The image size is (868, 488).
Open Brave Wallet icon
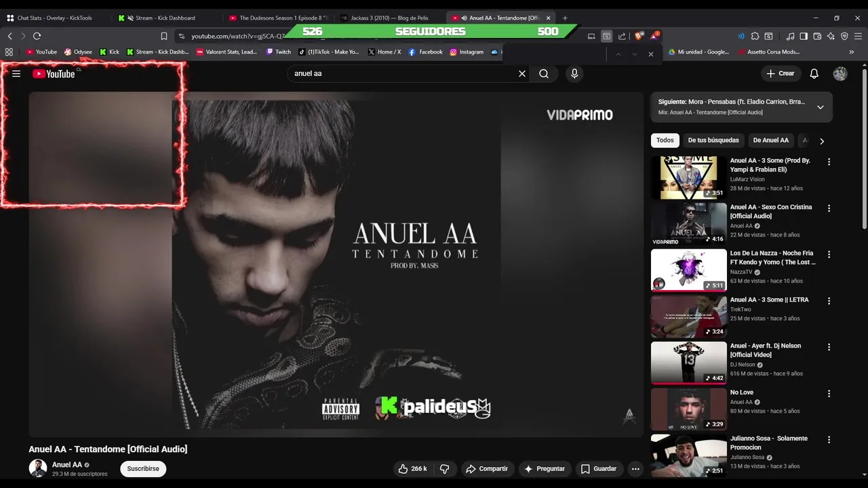(817, 36)
